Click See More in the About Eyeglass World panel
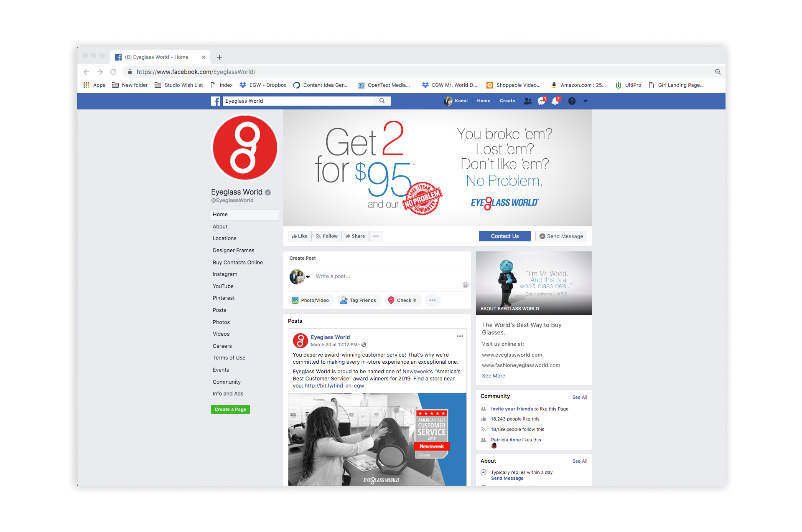802x532 pixels. click(493, 376)
